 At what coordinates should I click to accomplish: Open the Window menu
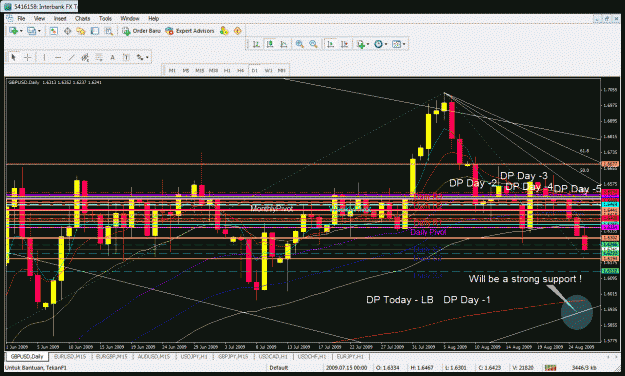130,18
